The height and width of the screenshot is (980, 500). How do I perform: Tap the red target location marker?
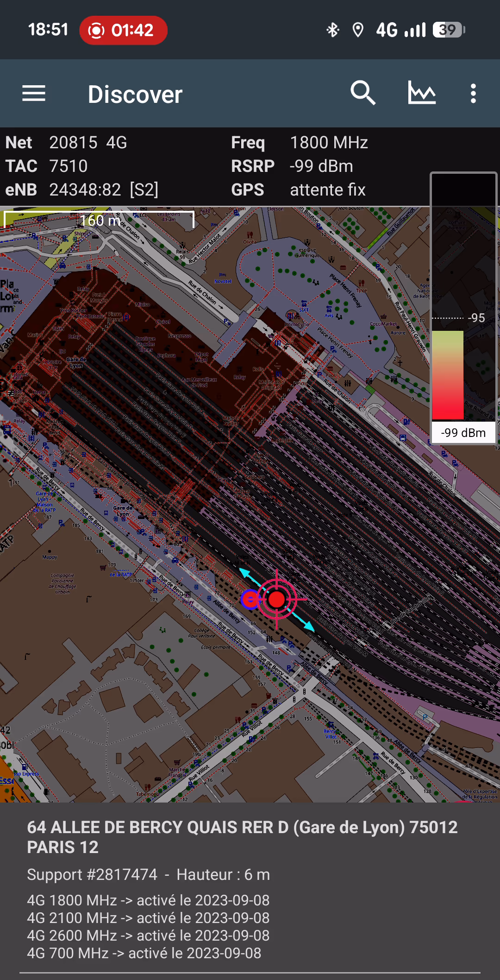[277, 599]
